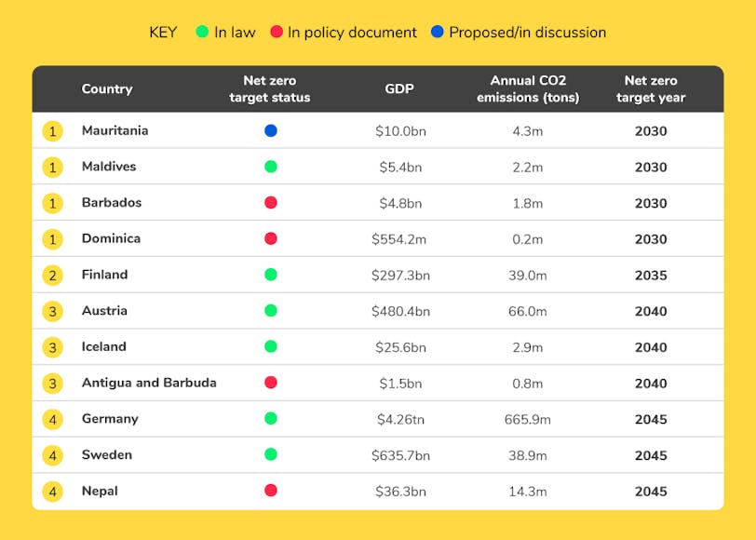This screenshot has width=756, height=540.
Task: Click the green 'In law' key dot
Action: coord(202,33)
